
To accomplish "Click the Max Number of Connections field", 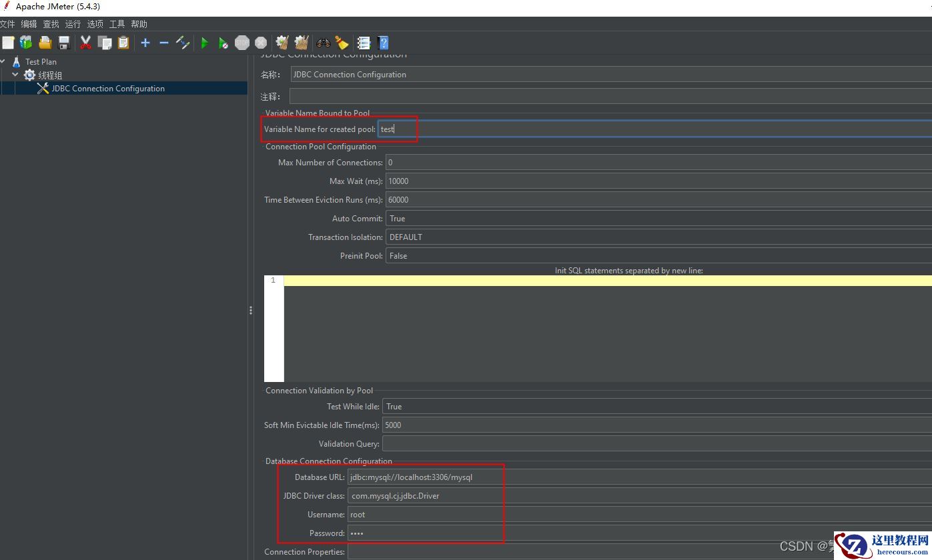I will point(658,163).
